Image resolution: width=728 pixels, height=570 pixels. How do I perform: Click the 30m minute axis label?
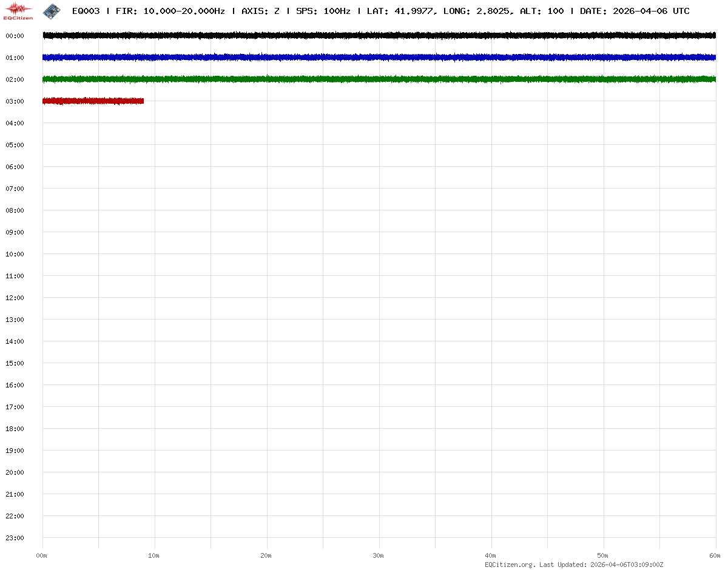click(x=379, y=555)
